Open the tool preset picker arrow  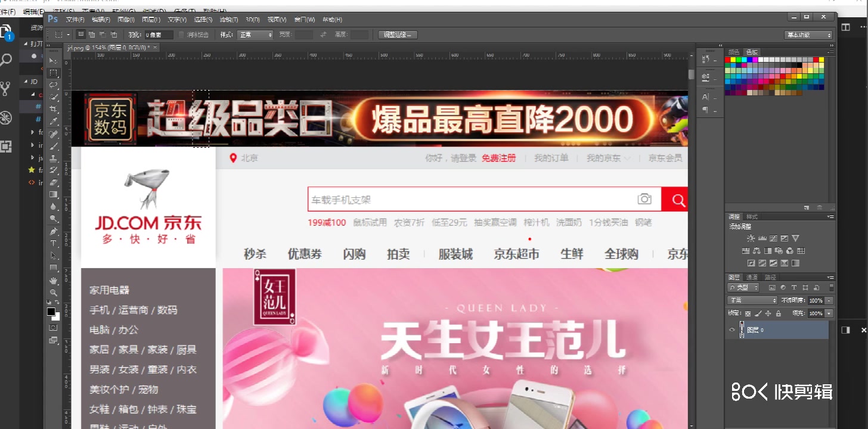(x=69, y=35)
